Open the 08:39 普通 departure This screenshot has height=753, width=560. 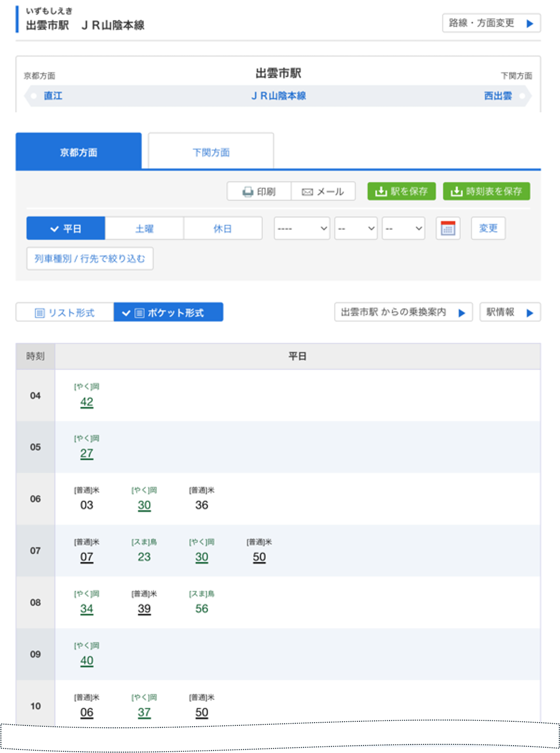pyautogui.click(x=144, y=609)
